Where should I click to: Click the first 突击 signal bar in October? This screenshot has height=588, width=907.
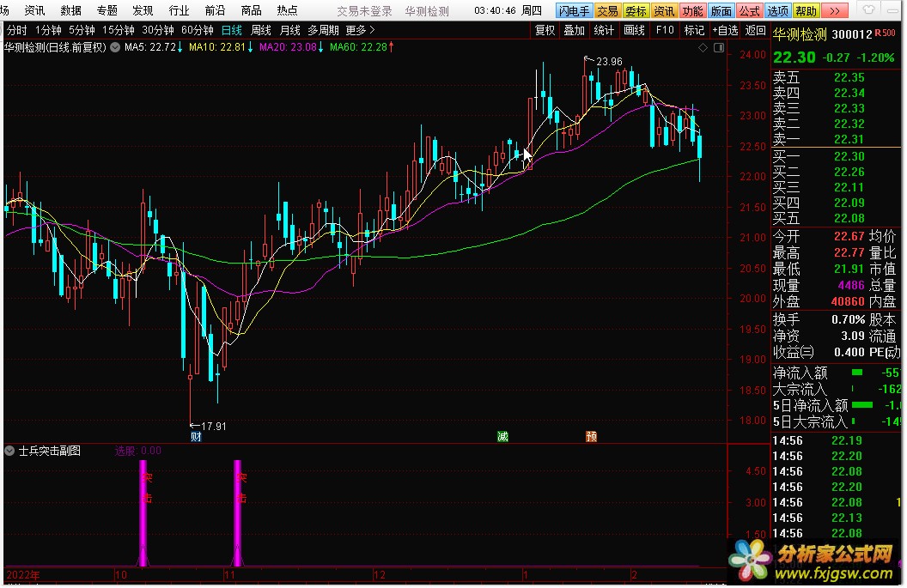tap(143, 512)
